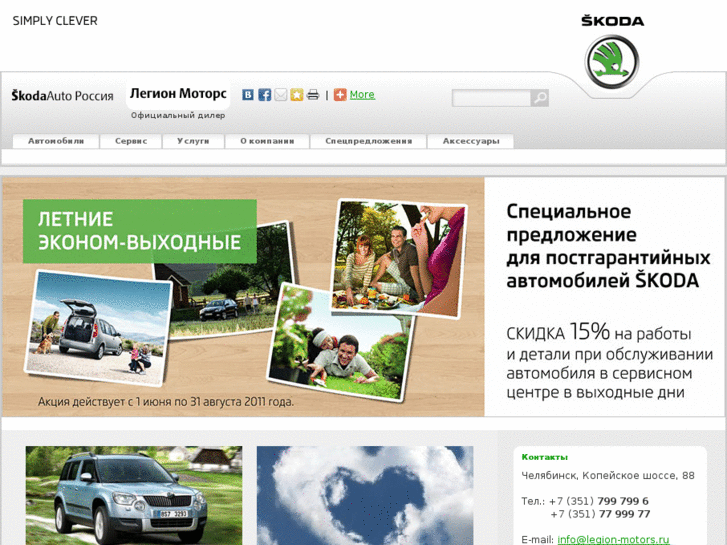Open the О компании menu tab
The height and width of the screenshot is (545, 727).
coord(267,141)
